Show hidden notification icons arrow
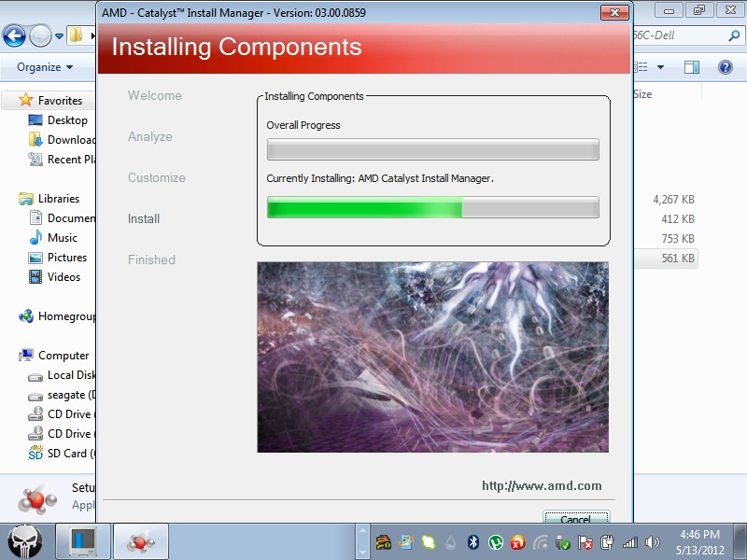The height and width of the screenshot is (560, 747). tap(362, 542)
